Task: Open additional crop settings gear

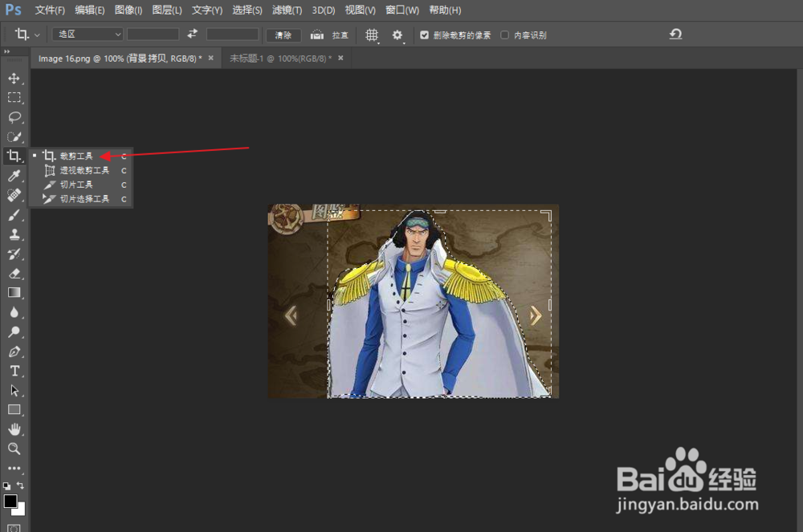Action: [397, 35]
